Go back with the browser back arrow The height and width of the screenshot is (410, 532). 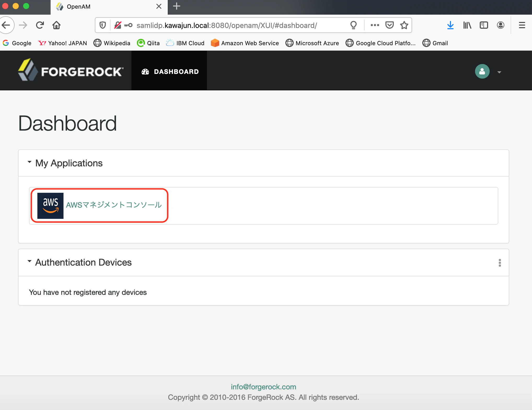(6, 25)
